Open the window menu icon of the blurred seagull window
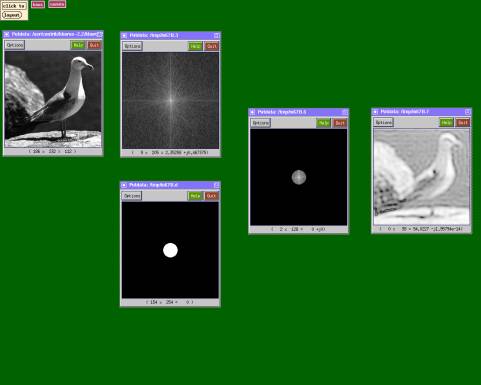481x385 pixels. [x=375, y=112]
